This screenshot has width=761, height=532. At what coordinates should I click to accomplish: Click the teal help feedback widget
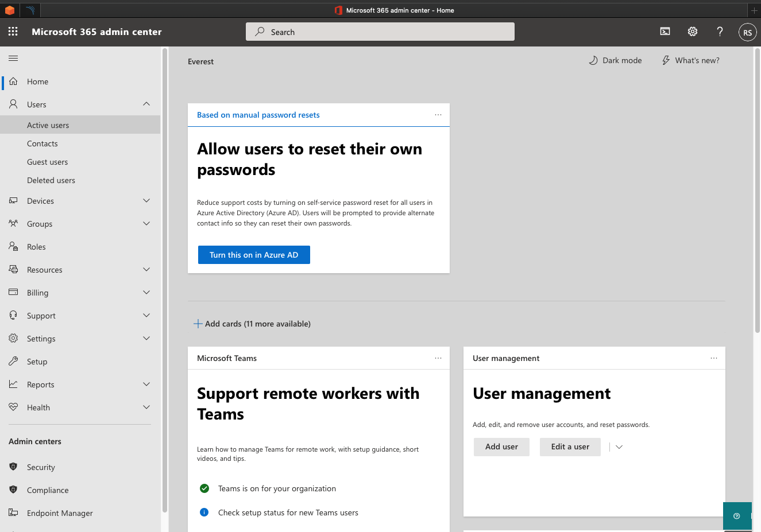click(x=737, y=516)
